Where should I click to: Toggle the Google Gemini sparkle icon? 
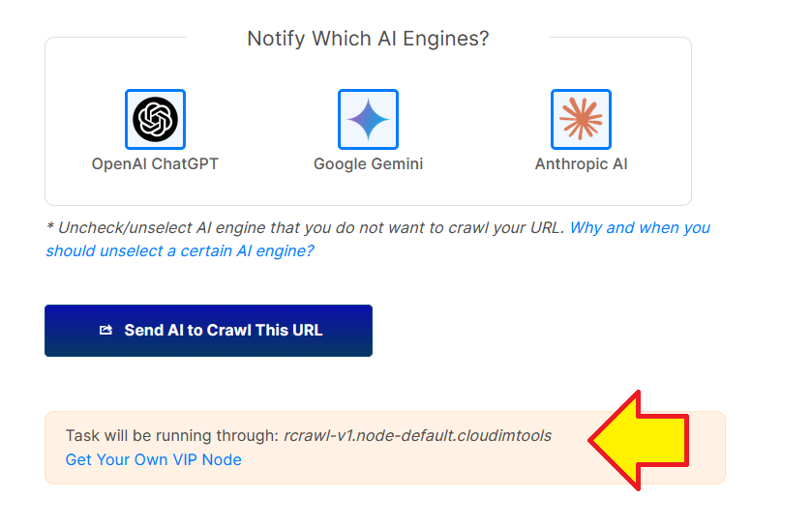tap(368, 119)
